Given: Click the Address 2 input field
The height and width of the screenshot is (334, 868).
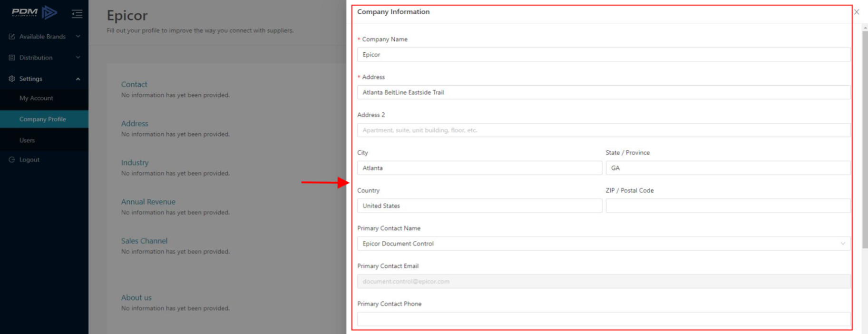Looking at the screenshot, I should (604, 130).
